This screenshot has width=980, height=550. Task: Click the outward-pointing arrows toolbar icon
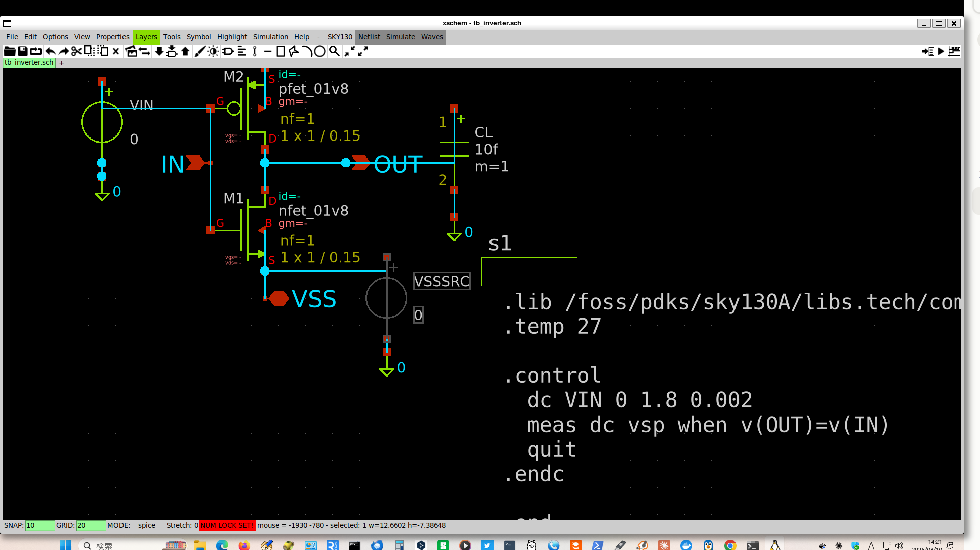pos(363,51)
